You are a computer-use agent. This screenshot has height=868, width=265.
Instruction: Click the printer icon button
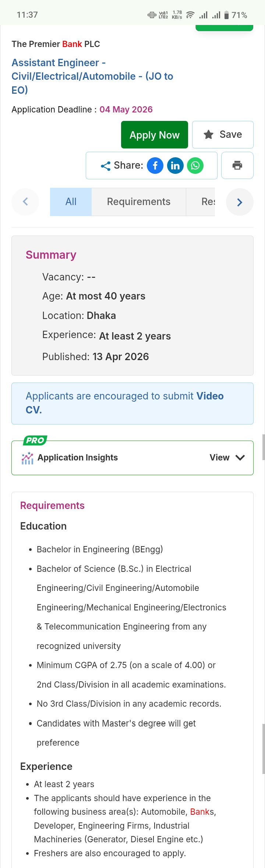coord(237,165)
